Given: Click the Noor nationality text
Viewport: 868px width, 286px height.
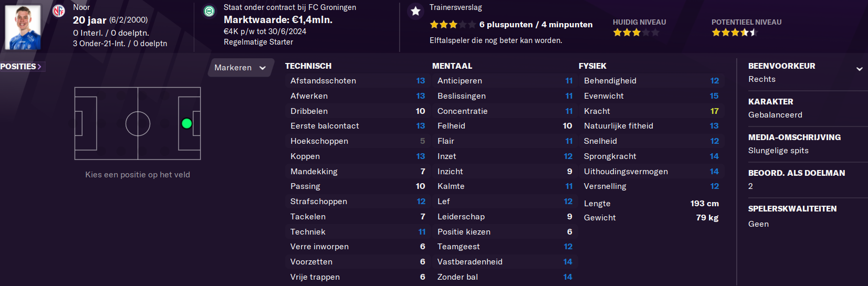Looking at the screenshot, I should click(x=81, y=7).
